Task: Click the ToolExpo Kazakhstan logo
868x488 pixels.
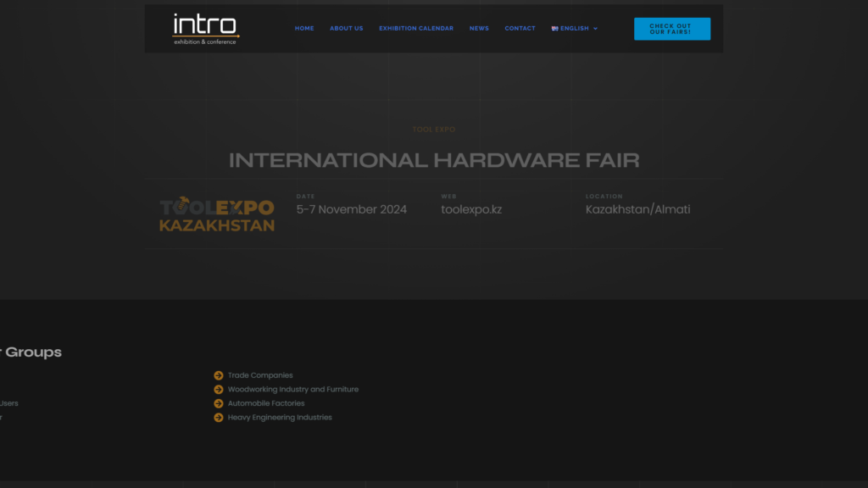Action: coord(217,214)
